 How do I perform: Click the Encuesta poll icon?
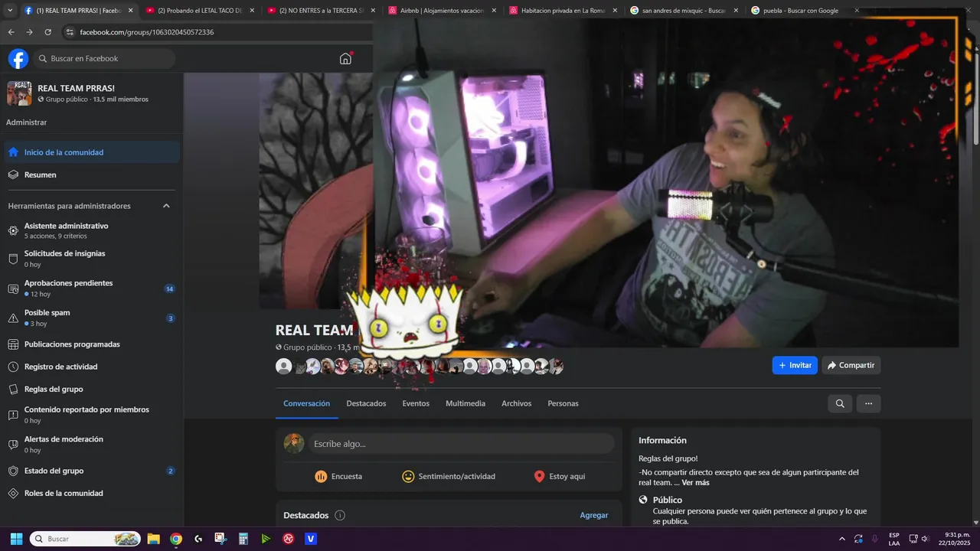click(321, 476)
